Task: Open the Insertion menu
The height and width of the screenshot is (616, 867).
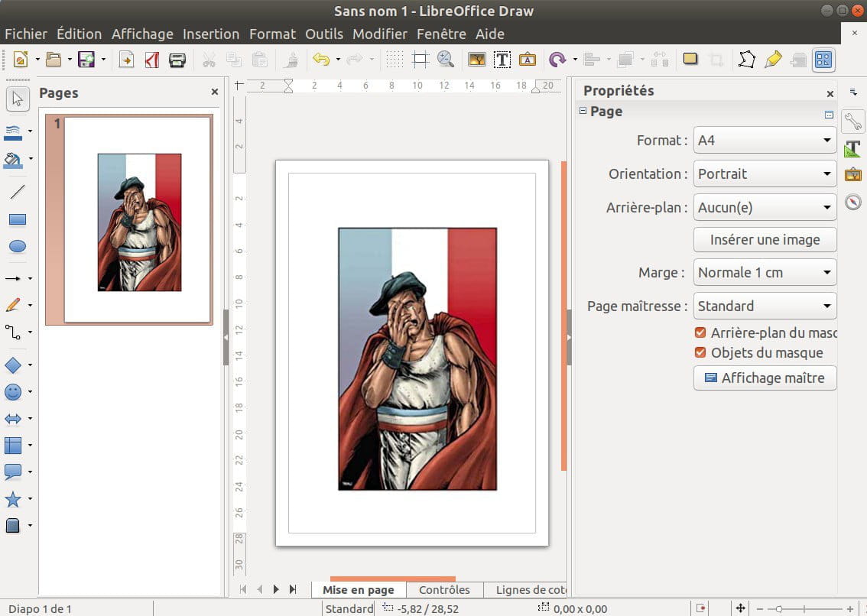Action: [x=211, y=34]
